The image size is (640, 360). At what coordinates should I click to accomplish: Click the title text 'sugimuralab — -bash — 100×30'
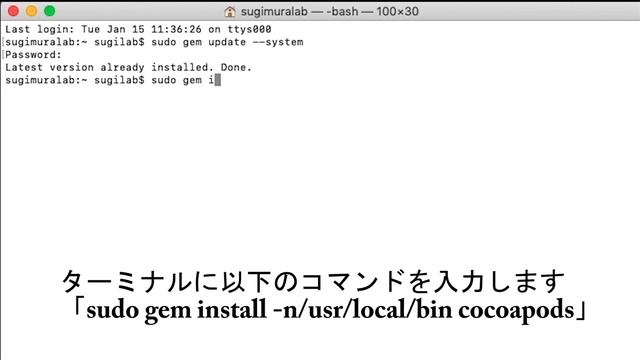pyautogui.click(x=330, y=11)
